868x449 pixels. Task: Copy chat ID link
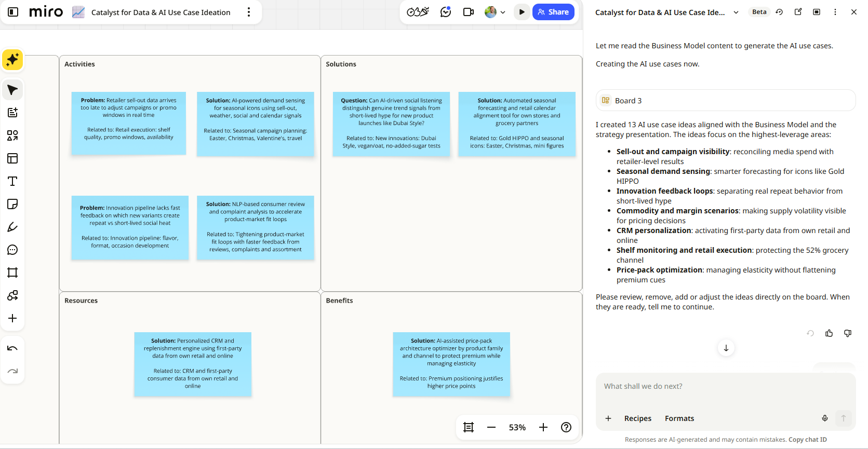pyautogui.click(x=808, y=440)
